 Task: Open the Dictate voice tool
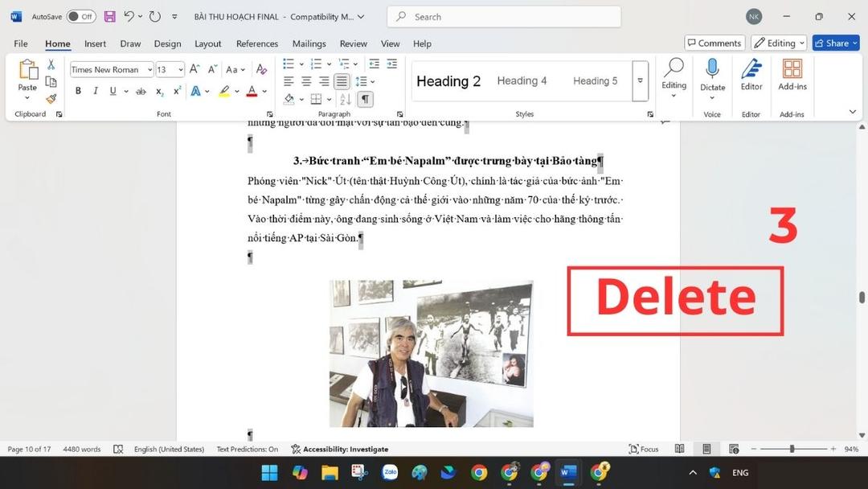click(x=712, y=76)
